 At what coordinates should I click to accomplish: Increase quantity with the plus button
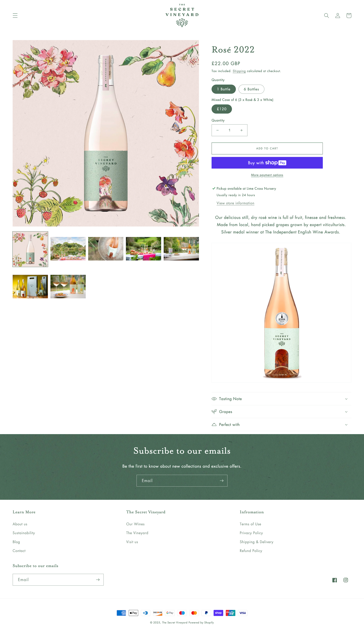[x=241, y=130]
